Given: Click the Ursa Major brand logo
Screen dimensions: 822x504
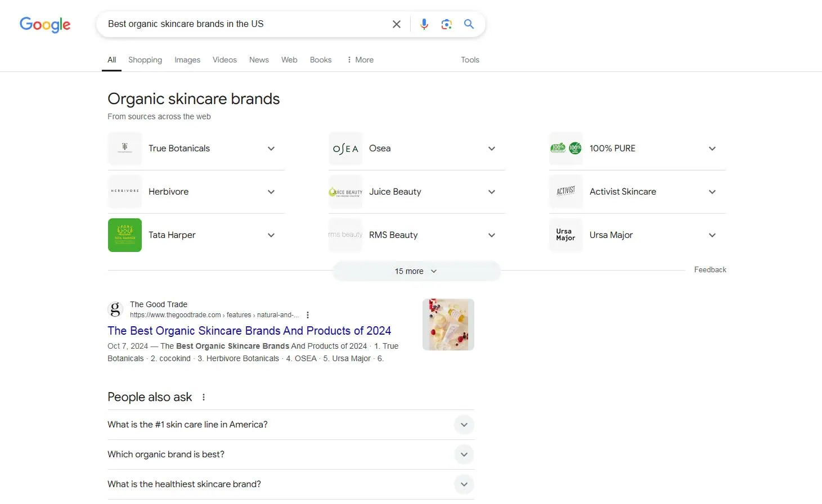Looking at the screenshot, I should pos(566,235).
